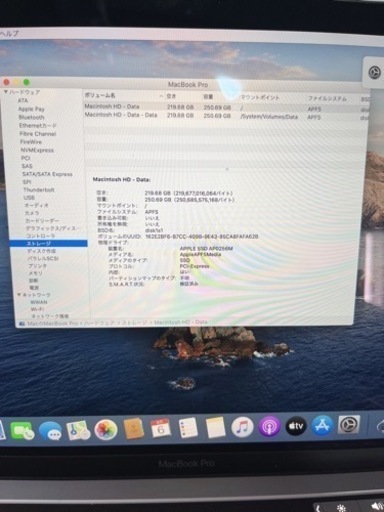Screen dimensions: 384x512
Task: Select メモリ in the sidebar
Action: [x=36, y=273]
